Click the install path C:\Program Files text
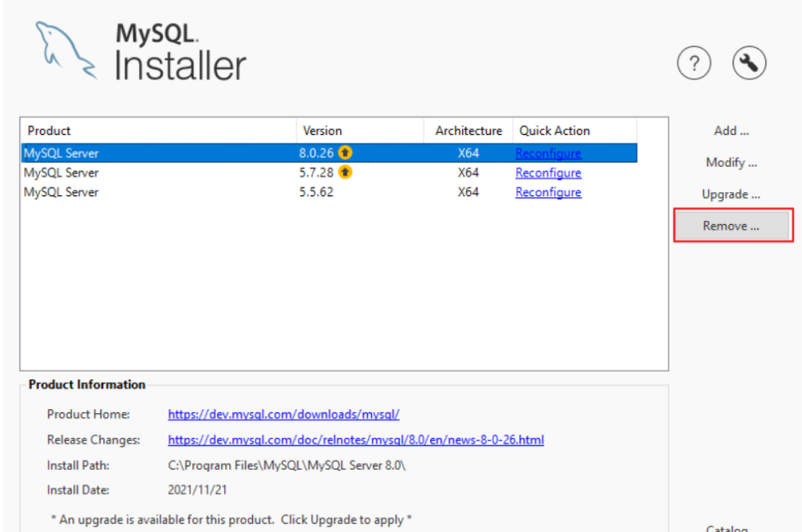The height and width of the screenshot is (532, 802). pos(286,466)
